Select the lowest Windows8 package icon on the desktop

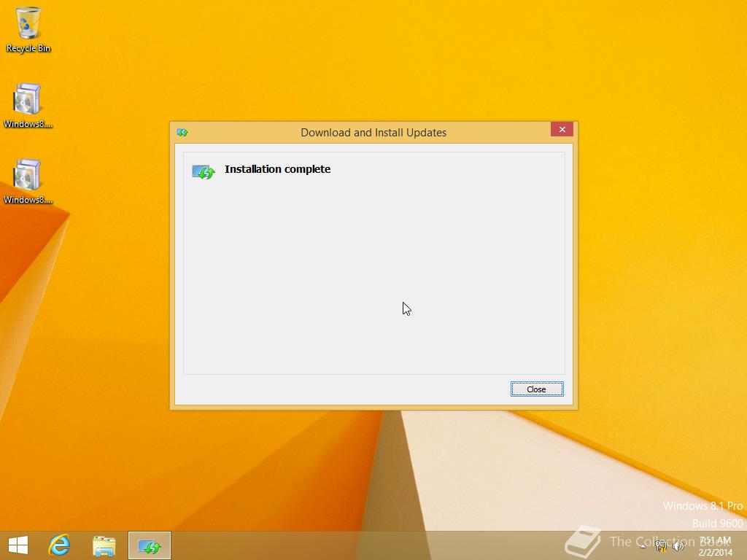[x=28, y=182]
